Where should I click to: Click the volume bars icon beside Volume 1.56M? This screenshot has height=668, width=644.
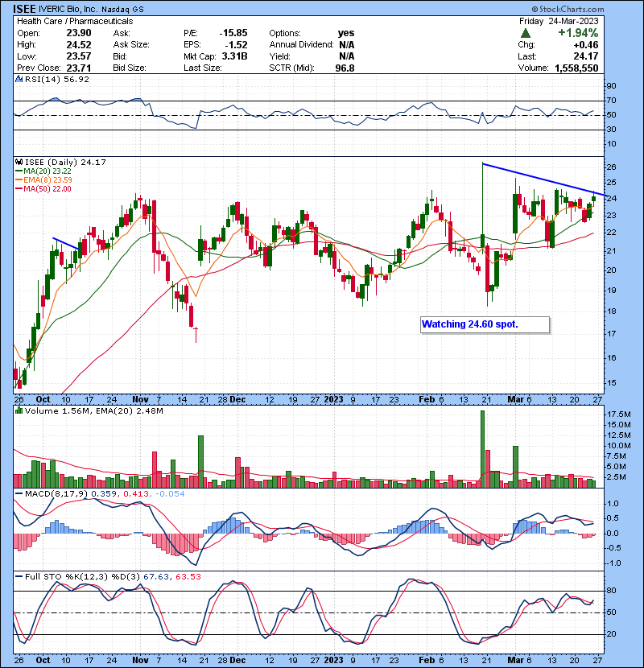click(19, 410)
